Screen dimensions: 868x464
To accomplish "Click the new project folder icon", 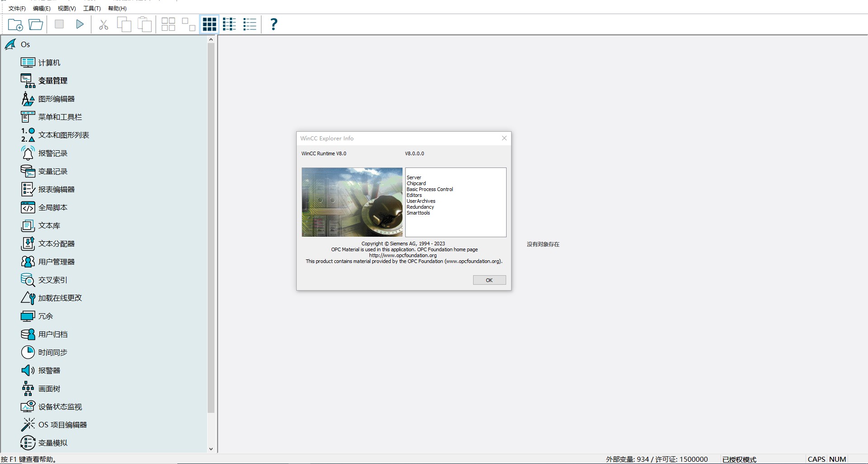I will (15, 24).
